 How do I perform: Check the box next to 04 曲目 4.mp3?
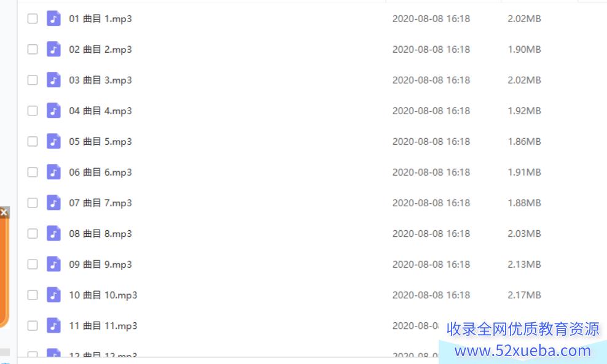pyautogui.click(x=33, y=110)
